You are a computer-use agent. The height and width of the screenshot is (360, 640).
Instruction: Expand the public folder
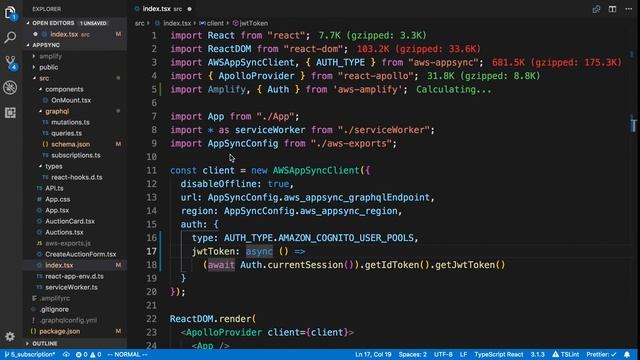coord(75,67)
